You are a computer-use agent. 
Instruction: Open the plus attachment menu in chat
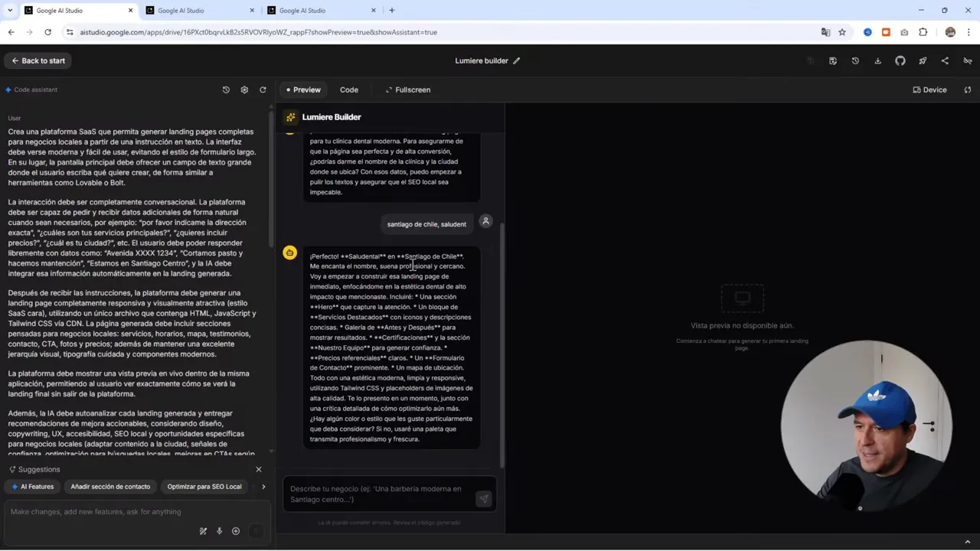tap(235, 531)
